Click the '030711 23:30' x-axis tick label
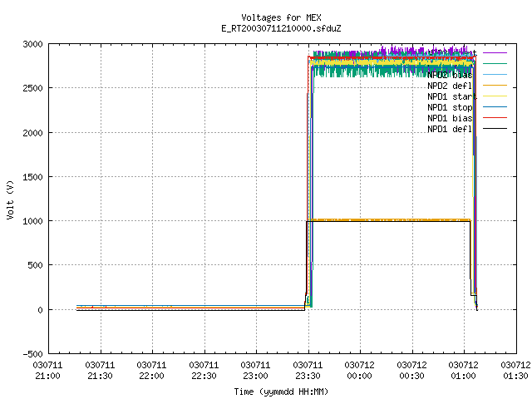This screenshot has width=532, height=399. click(308, 371)
